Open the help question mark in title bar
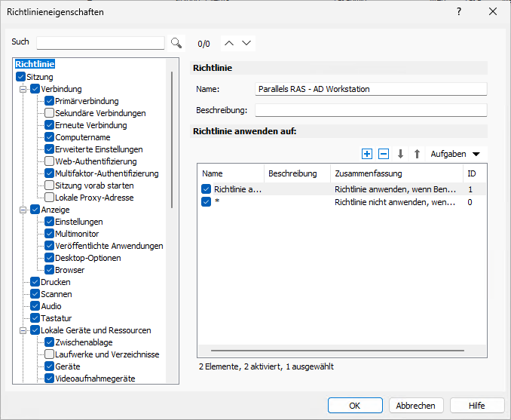Screen dimensions: 511x420 [459, 12]
